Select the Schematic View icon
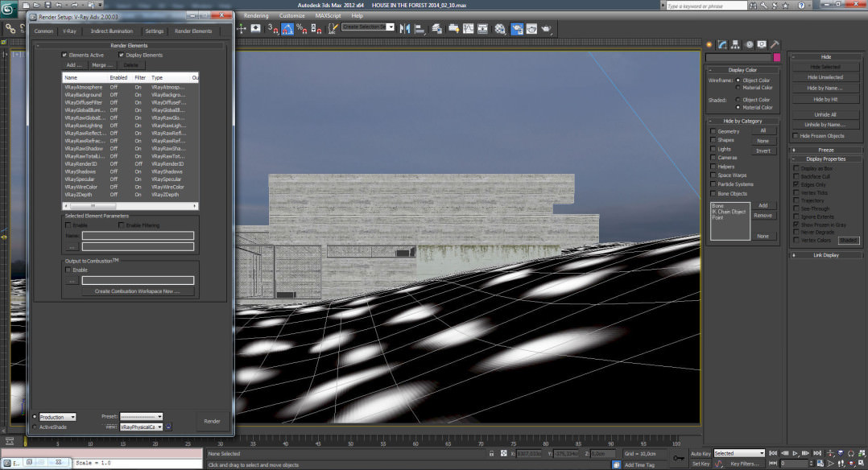 (482, 28)
